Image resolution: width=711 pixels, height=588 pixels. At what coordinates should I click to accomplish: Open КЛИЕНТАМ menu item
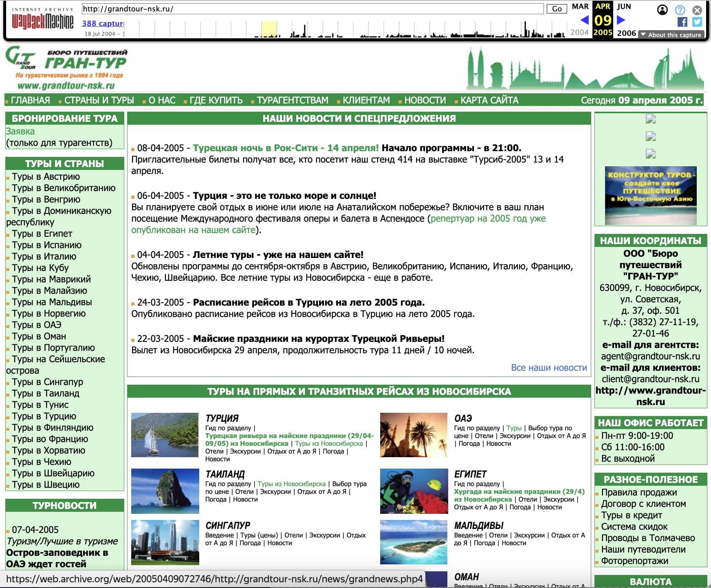[x=366, y=100]
